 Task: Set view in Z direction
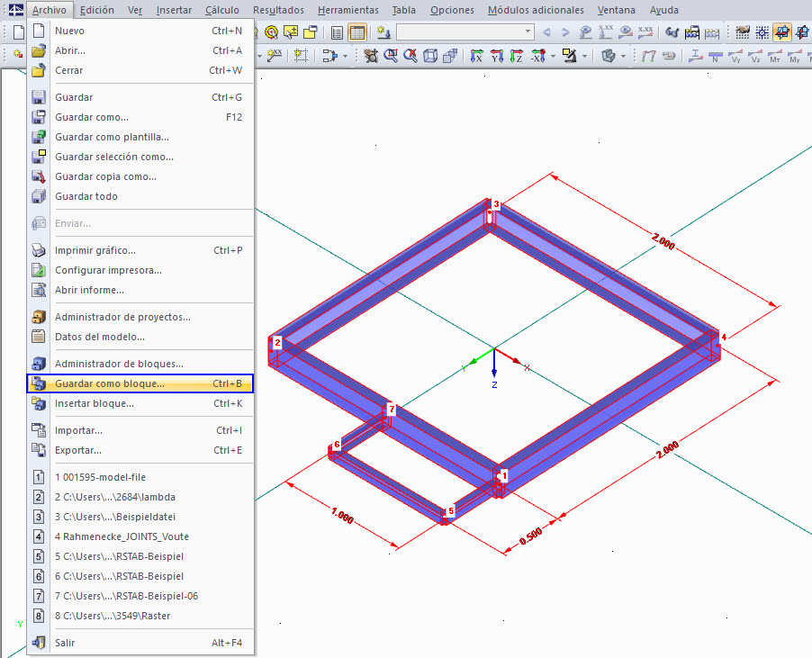coord(517,56)
